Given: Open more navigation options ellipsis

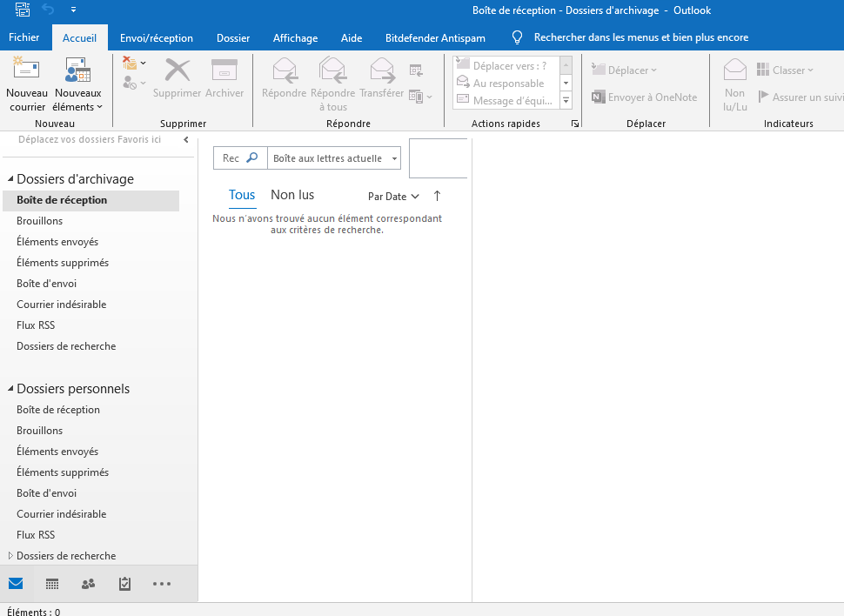Looking at the screenshot, I should 162,584.
